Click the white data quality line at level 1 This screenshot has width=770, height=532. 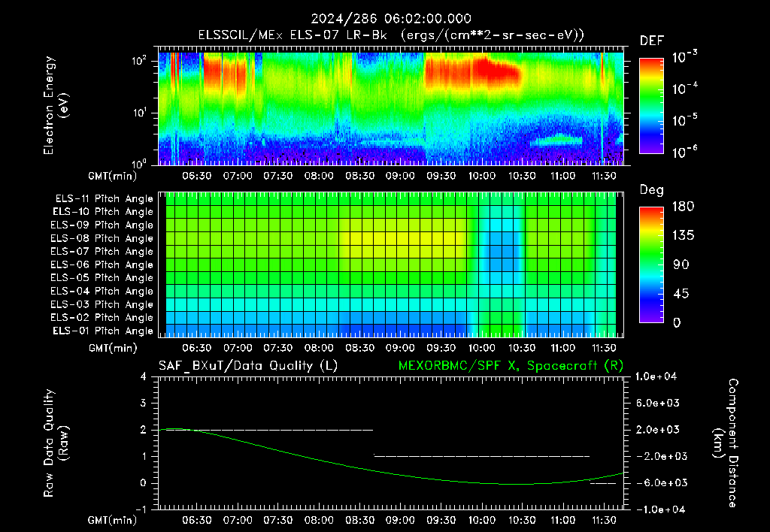coord(482,456)
